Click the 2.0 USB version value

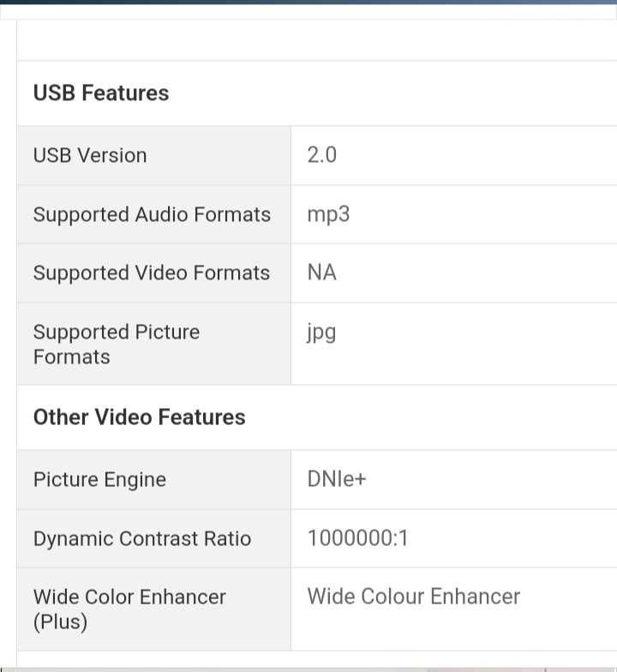[322, 154]
